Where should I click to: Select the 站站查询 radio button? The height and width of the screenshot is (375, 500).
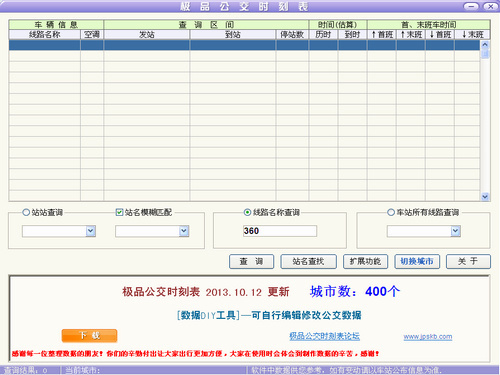pyautogui.click(x=26, y=212)
